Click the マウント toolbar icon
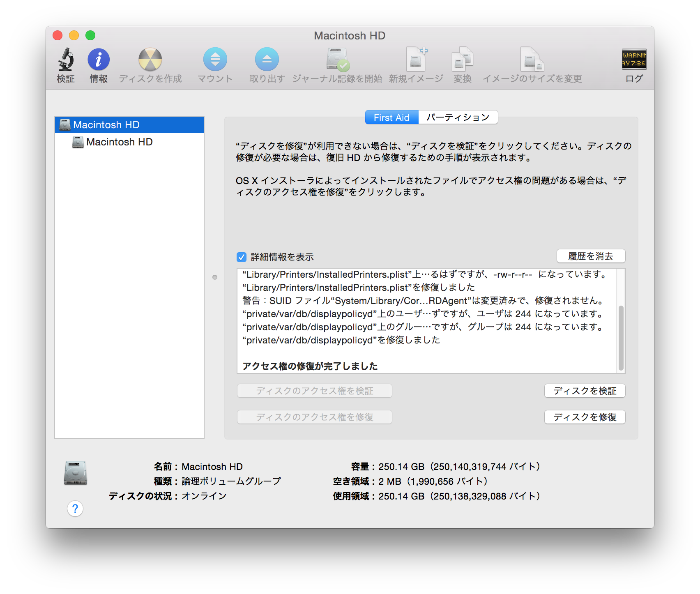The image size is (700, 594). coord(215,60)
